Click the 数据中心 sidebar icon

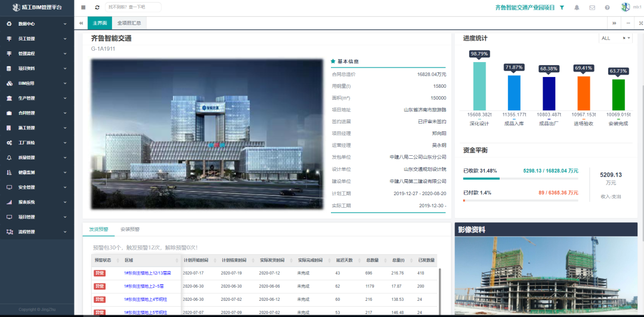click(x=9, y=24)
